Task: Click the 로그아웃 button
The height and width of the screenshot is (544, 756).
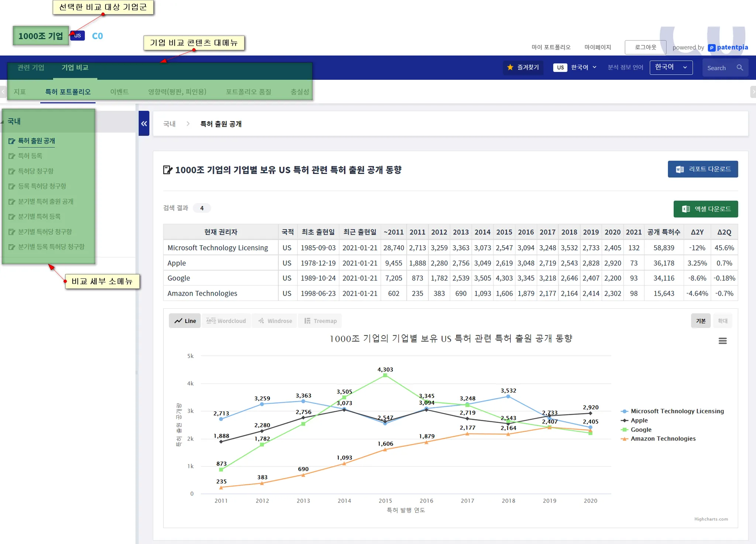Action: point(645,47)
